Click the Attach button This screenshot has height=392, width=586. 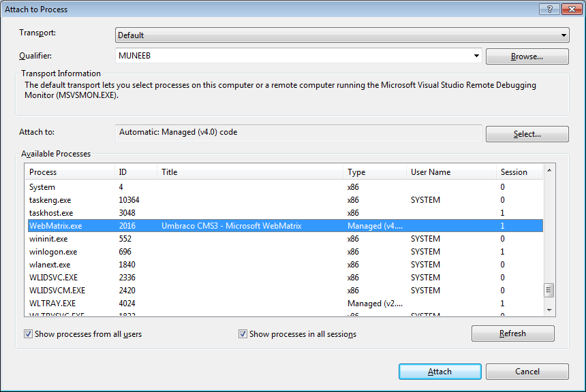pos(440,372)
